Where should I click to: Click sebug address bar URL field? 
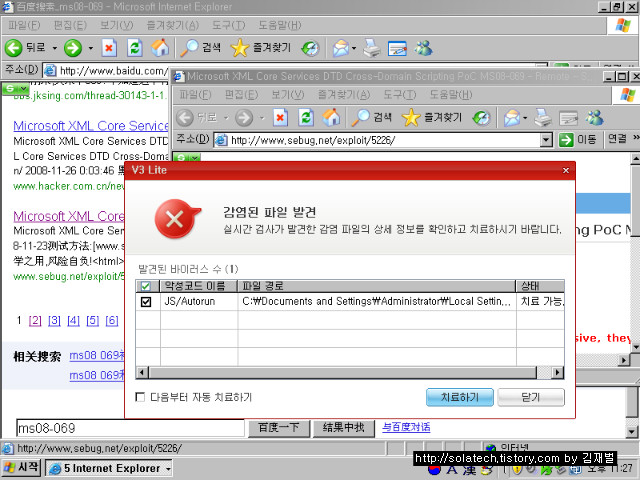[x=378, y=140]
